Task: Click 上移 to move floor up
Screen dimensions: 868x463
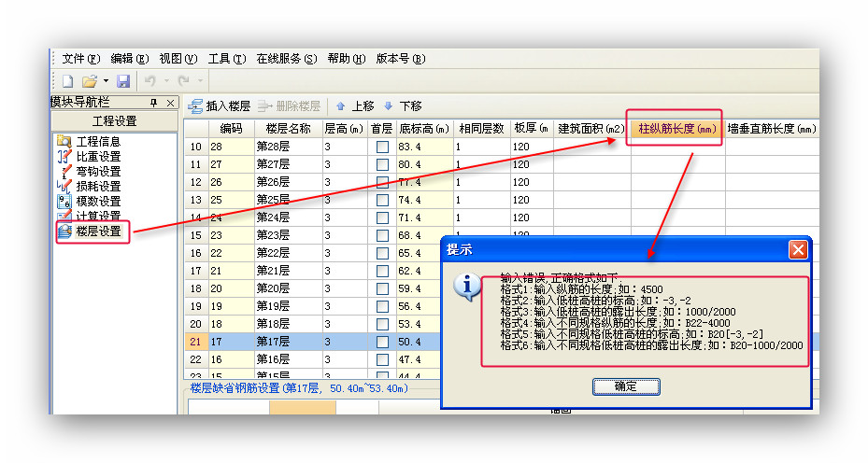Action: pos(355,105)
